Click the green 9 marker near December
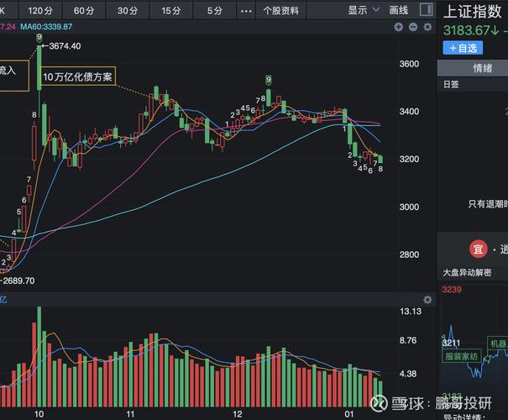The image size is (508, 420). point(268,79)
